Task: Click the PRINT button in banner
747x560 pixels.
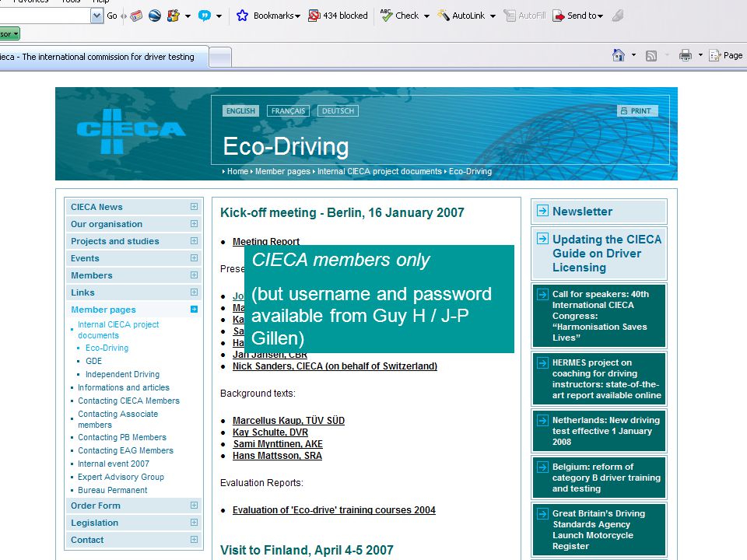Action: tap(637, 111)
